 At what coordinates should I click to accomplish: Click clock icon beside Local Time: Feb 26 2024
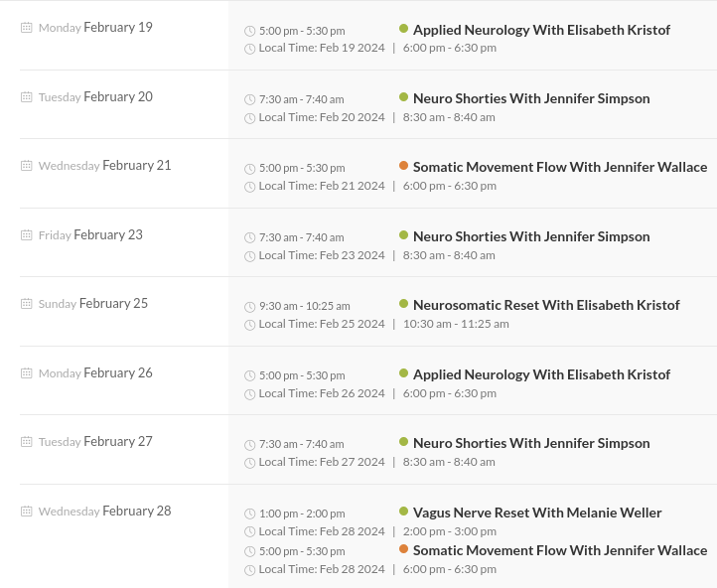coord(249,394)
